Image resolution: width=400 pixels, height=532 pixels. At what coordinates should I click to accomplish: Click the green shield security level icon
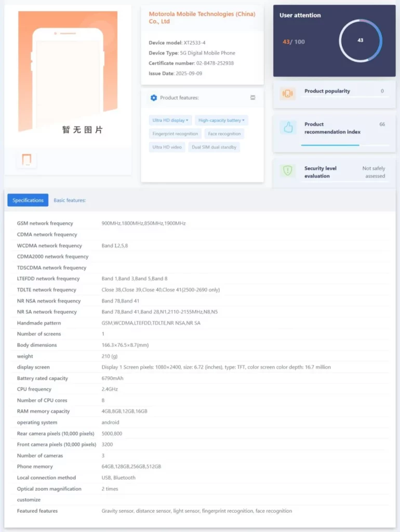click(287, 170)
